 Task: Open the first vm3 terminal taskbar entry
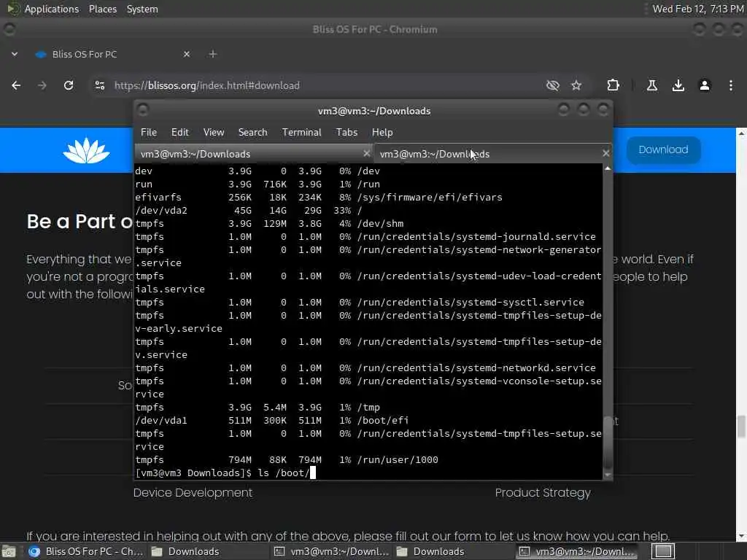coord(332,551)
